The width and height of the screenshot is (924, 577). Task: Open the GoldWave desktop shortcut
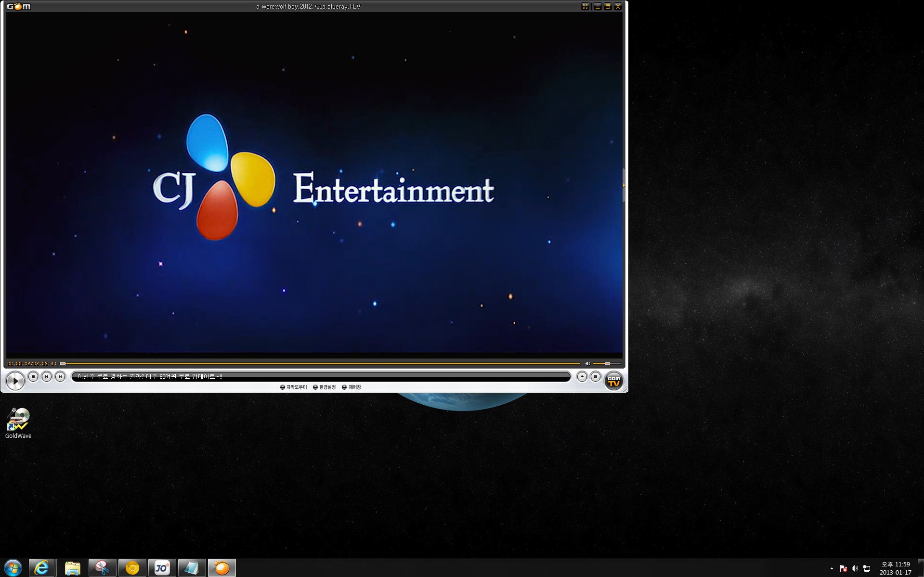pos(18,423)
